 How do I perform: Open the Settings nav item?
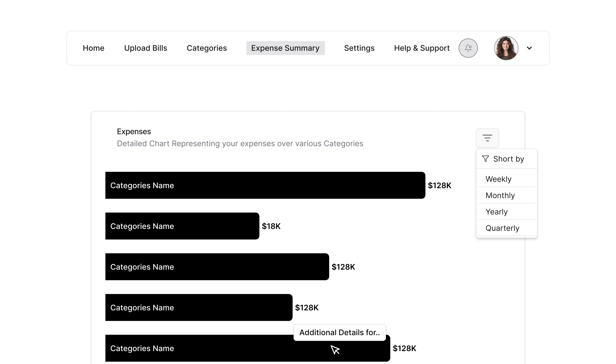click(x=359, y=48)
